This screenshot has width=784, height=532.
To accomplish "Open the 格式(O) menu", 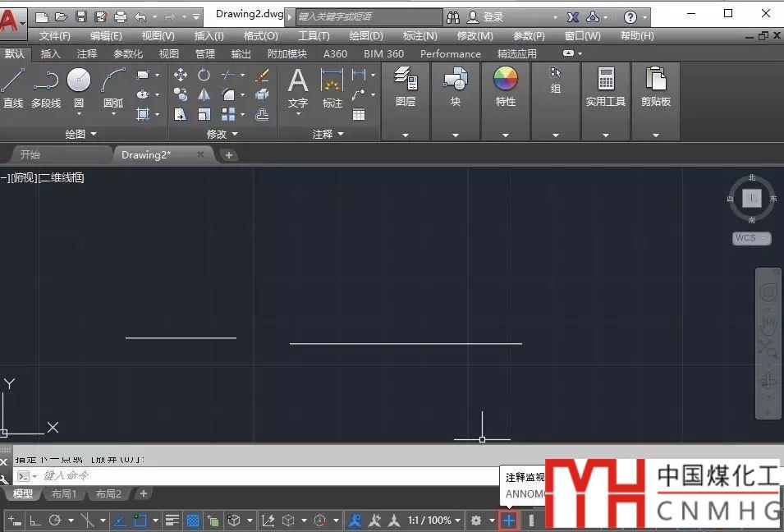I will tap(260, 36).
